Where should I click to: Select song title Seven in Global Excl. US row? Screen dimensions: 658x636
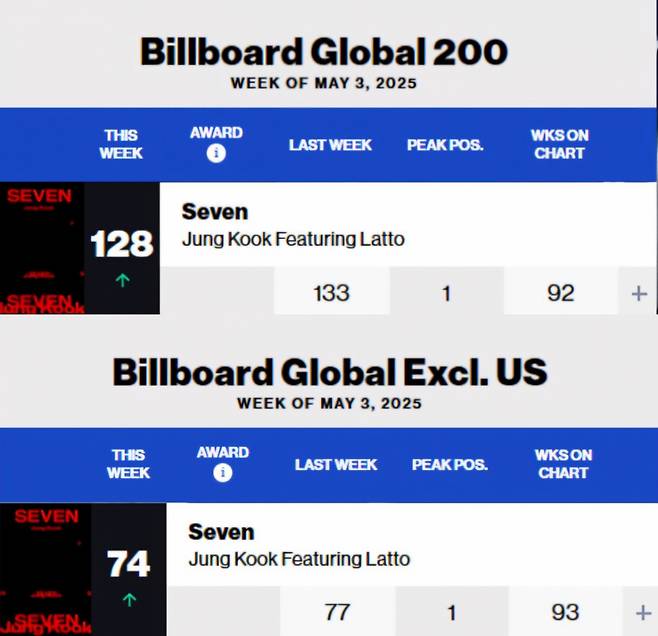[x=221, y=532]
